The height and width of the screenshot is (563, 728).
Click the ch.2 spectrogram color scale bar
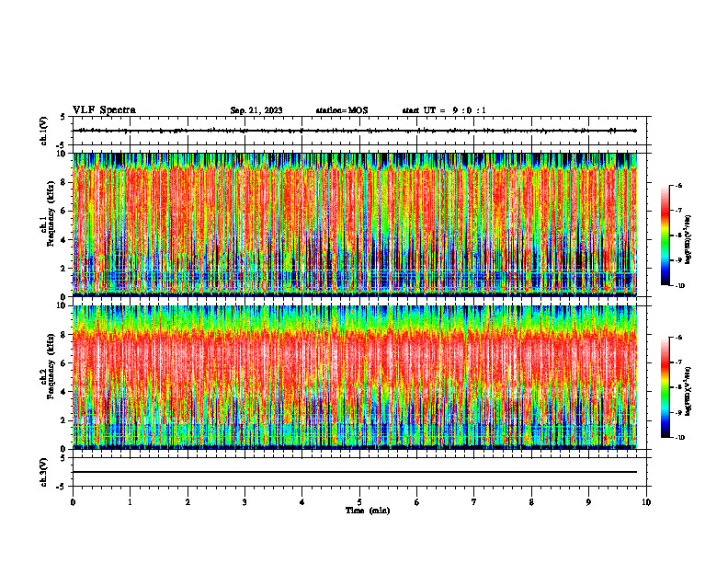[x=665, y=387]
